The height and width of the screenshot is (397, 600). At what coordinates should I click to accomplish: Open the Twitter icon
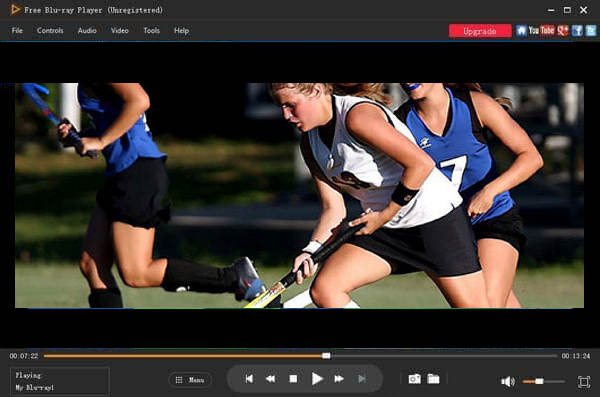pyautogui.click(x=591, y=31)
